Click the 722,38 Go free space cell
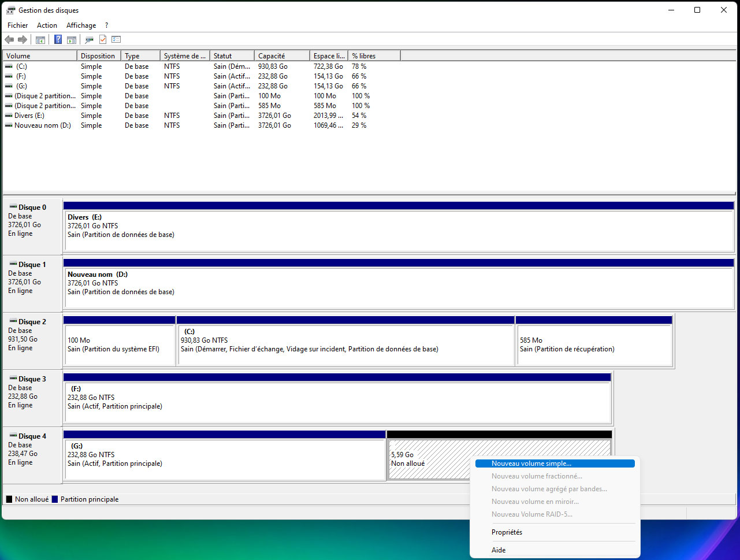Image resolution: width=740 pixels, height=560 pixels. coord(328,66)
